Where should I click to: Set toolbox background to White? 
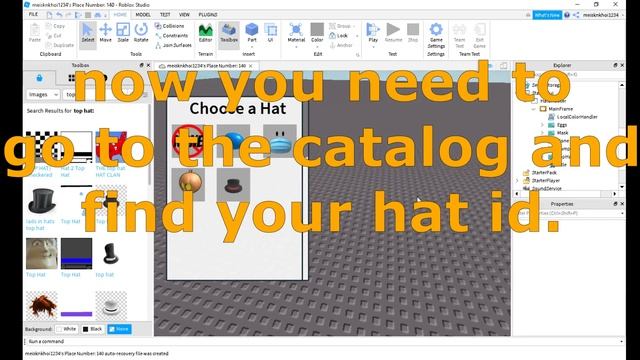click(67, 329)
